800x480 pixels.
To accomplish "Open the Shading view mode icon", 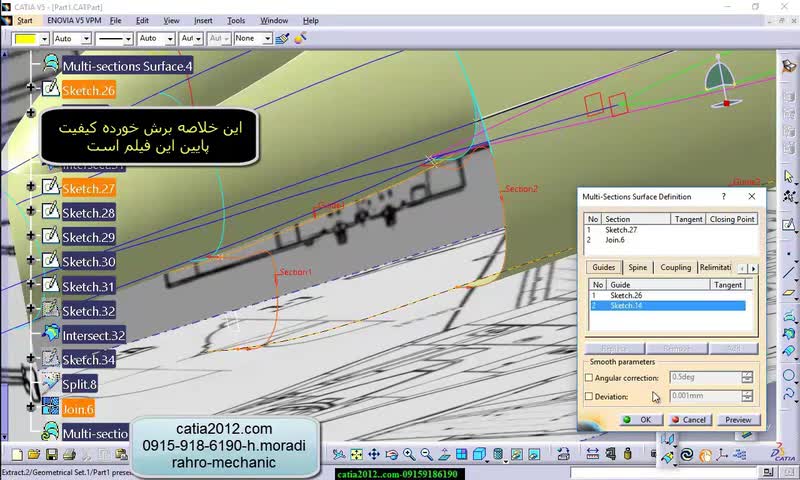I will click(x=498, y=454).
